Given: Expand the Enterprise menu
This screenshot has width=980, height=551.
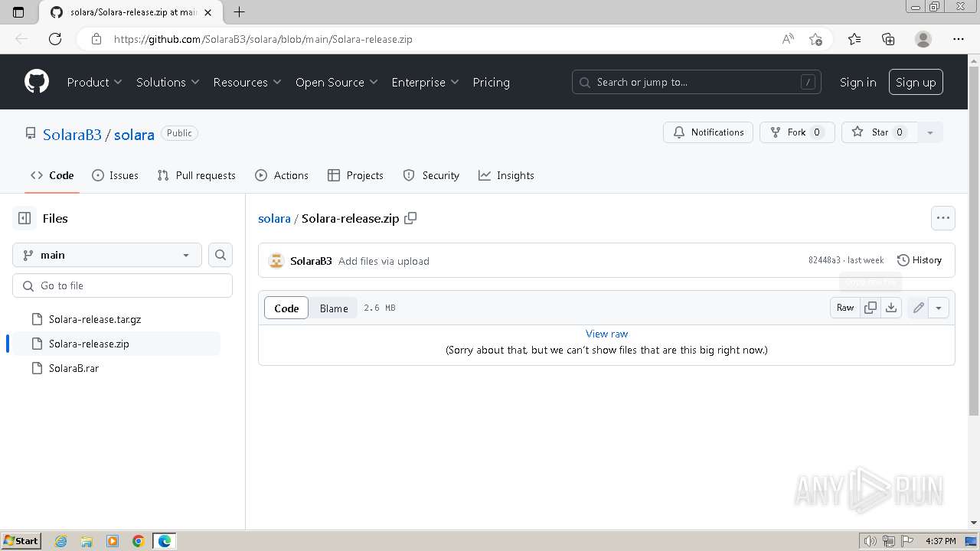Looking at the screenshot, I should 425,82.
